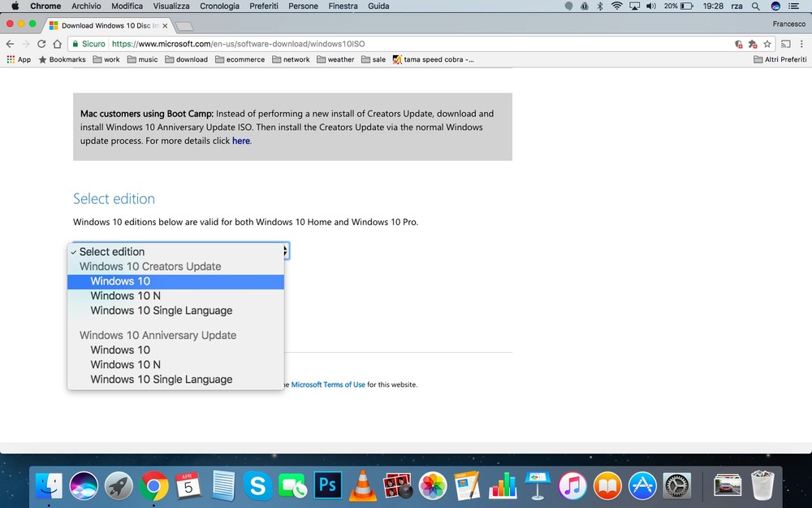
Task: Open the Cronologia menu
Action: pos(219,6)
